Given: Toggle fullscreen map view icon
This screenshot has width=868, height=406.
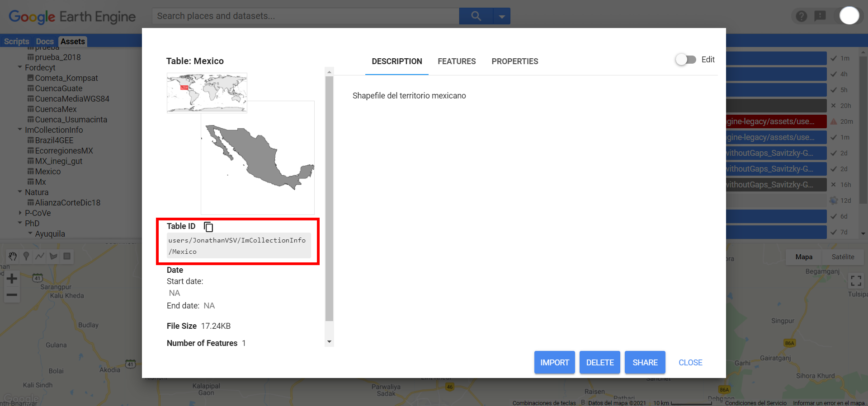Looking at the screenshot, I should [856, 281].
